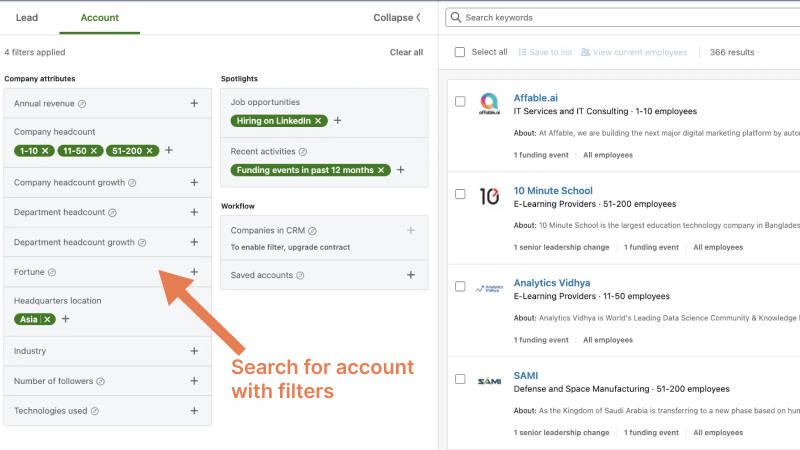Remove the 11-50 headcount filter
The width and height of the screenshot is (800, 450).
click(94, 151)
